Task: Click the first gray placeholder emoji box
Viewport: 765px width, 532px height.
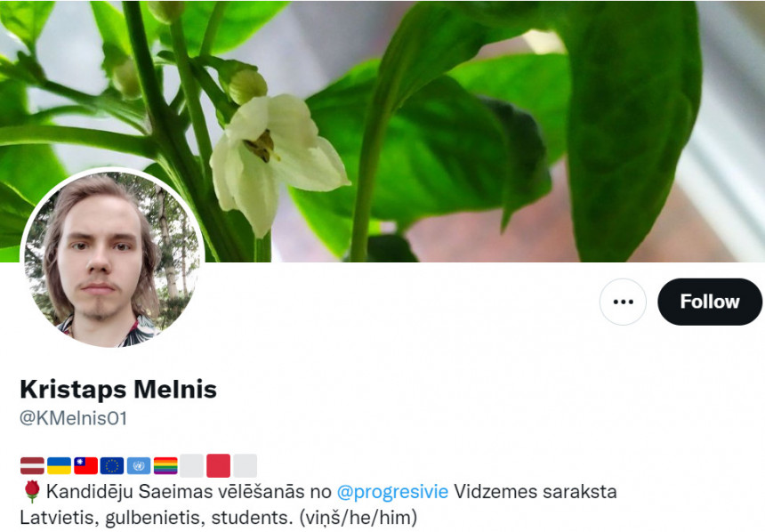Action: click(192, 465)
